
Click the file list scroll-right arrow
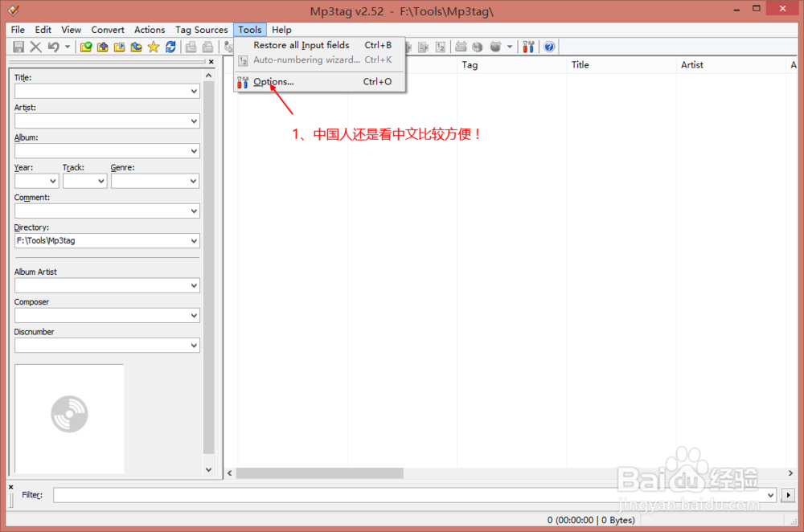click(790, 473)
